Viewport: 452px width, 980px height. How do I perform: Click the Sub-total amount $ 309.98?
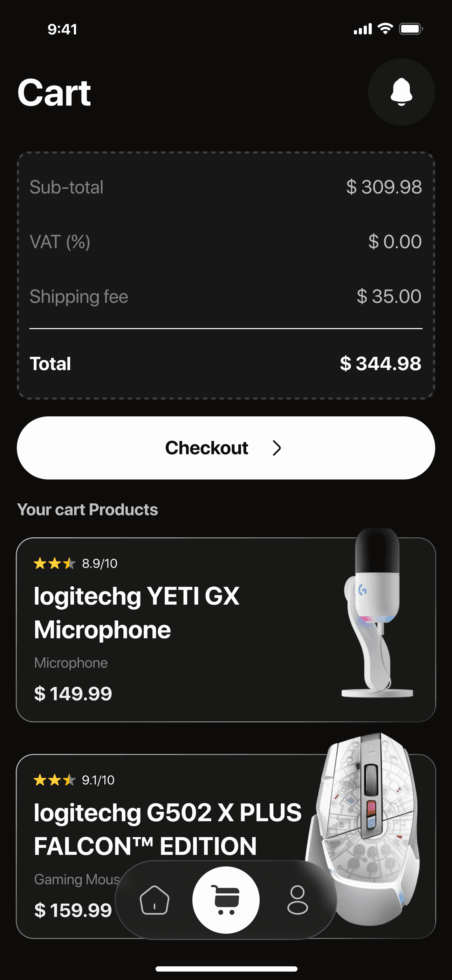384,187
